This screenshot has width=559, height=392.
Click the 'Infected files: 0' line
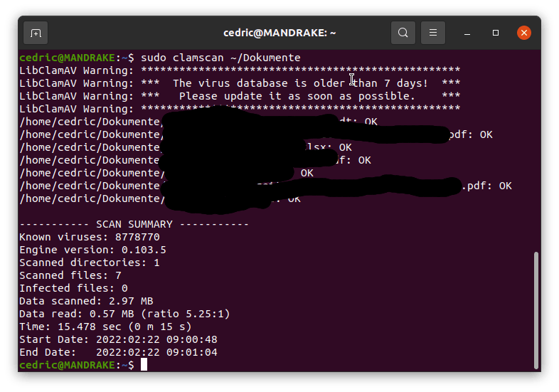73,288
